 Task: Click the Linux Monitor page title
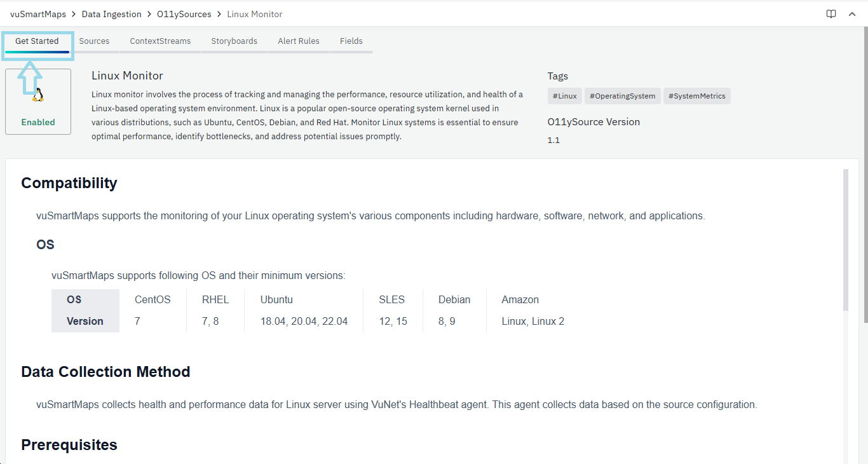pyautogui.click(x=127, y=75)
